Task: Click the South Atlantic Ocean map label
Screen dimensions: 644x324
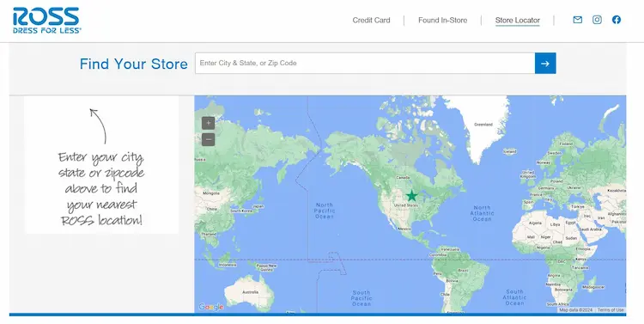Action: point(514,297)
